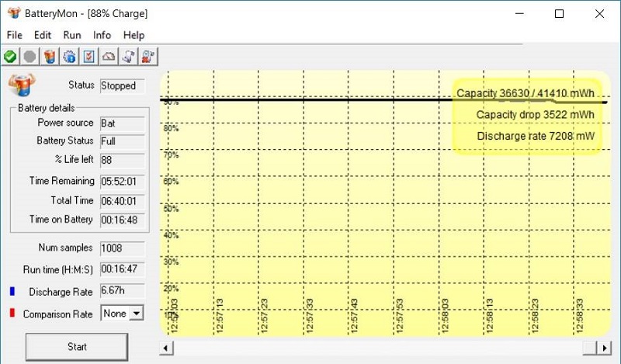Click the Num samples value 1008
621x364 pixels.
(x=123, y=248)
